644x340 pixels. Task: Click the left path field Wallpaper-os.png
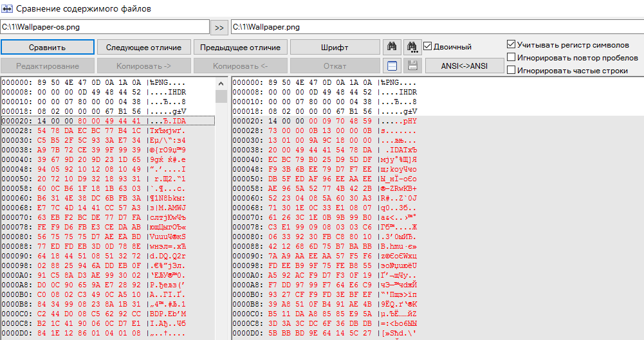[x=105, y=27]
